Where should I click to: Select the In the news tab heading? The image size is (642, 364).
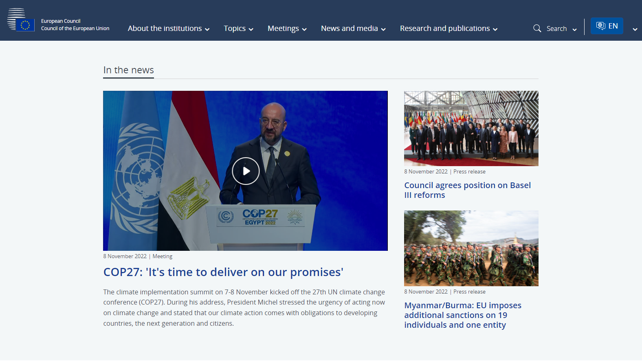coord(129,70)
